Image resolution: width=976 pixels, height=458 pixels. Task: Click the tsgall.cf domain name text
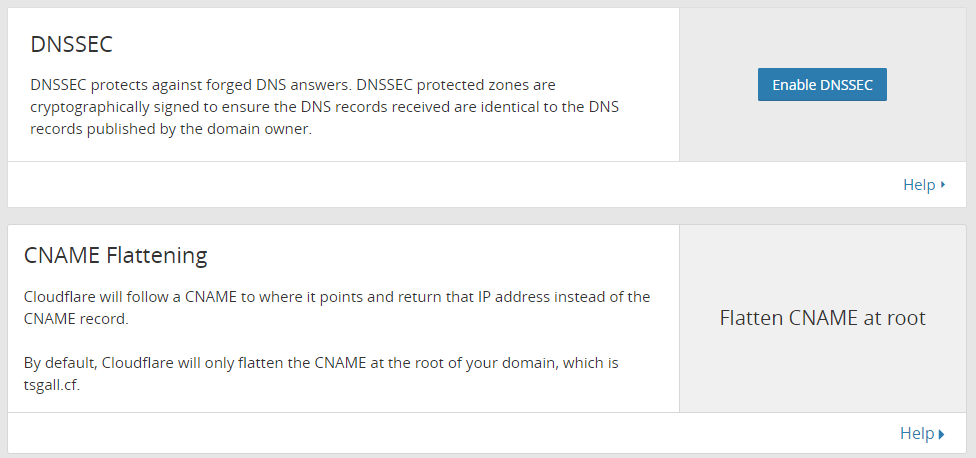pyautogui.click(x=52, y=385)
